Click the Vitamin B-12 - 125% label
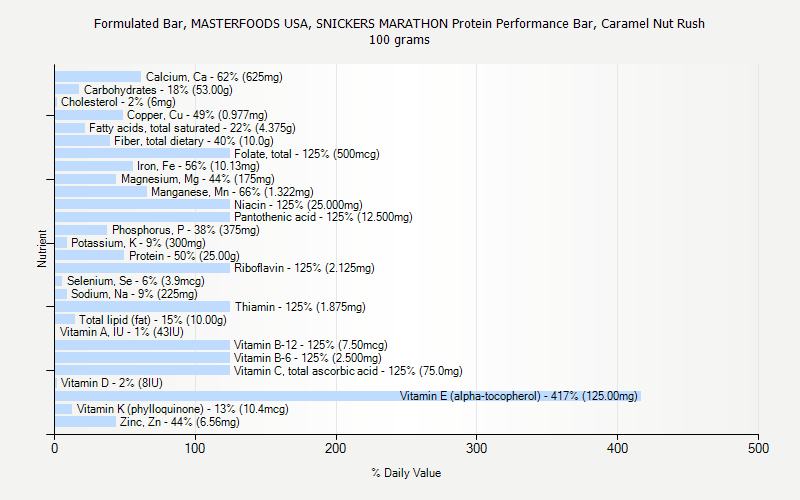The image size is (800, 500). [x=311, y=345]
